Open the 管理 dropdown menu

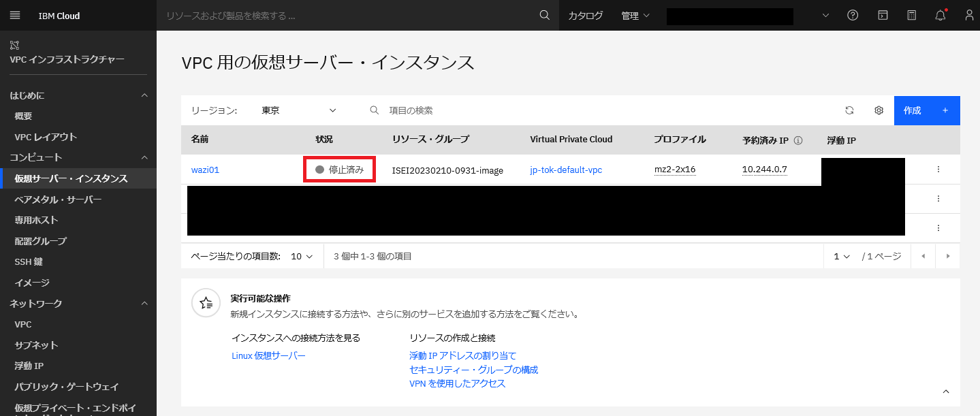pos(635,15)
